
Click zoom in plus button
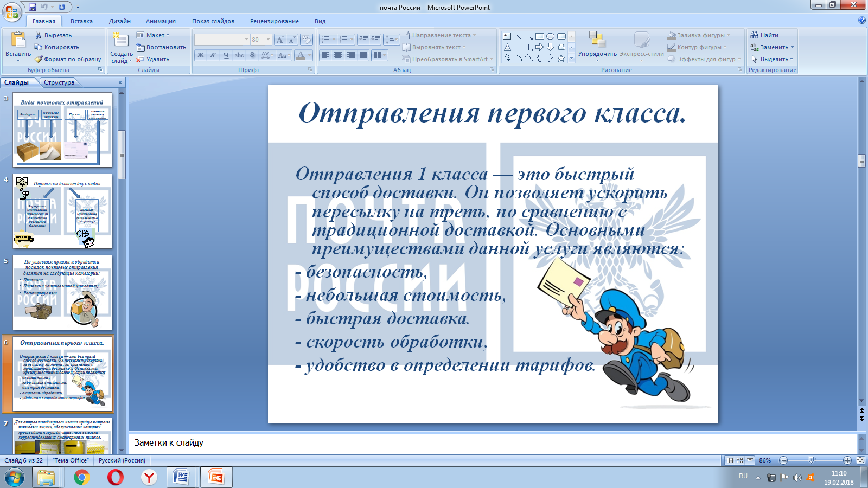click(x=847, y=460)
